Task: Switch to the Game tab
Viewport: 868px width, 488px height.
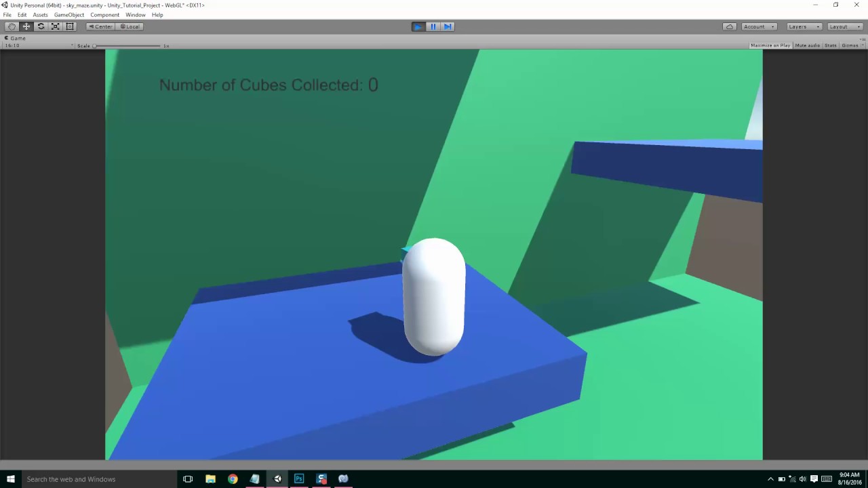Action: [15, 38]
